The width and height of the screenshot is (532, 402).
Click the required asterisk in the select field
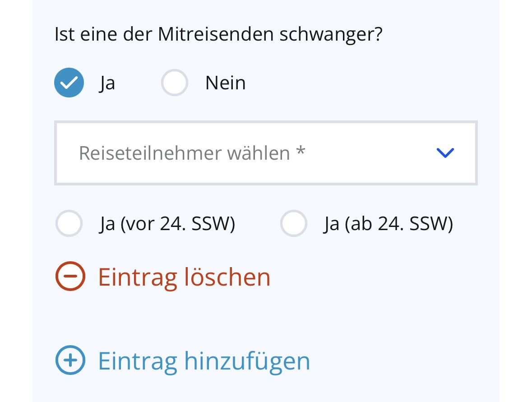click(x=301, y=152)
